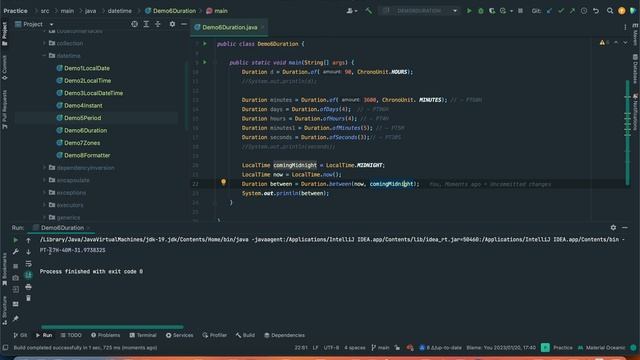Click the build project hammer icon
The height and width of the screenshot is (360, 640).
pos(369,11)
